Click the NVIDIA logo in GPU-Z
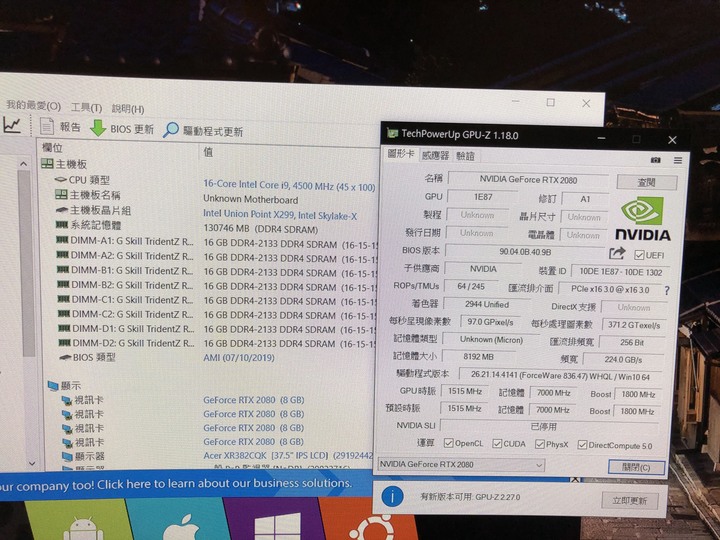 coord(642,219)
